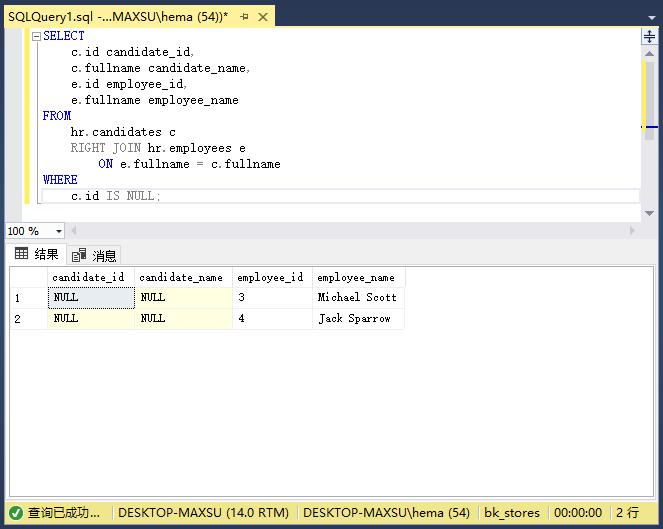Place cursor on the FROM keyword

click(57, 116)
